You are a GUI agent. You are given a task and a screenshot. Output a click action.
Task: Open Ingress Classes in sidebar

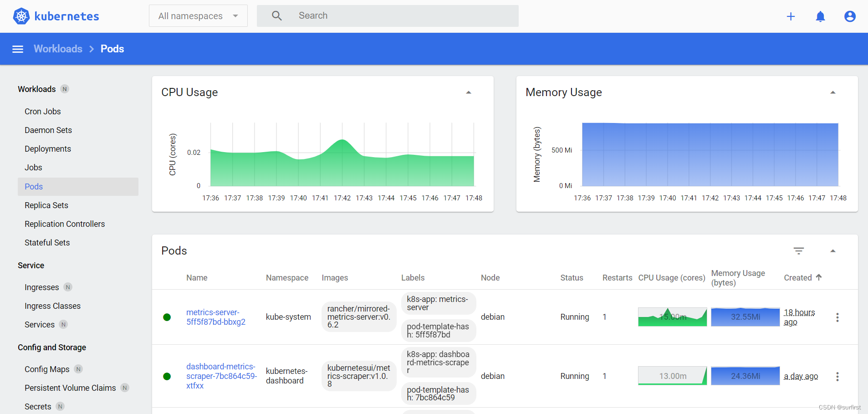(x=52, y=306)
